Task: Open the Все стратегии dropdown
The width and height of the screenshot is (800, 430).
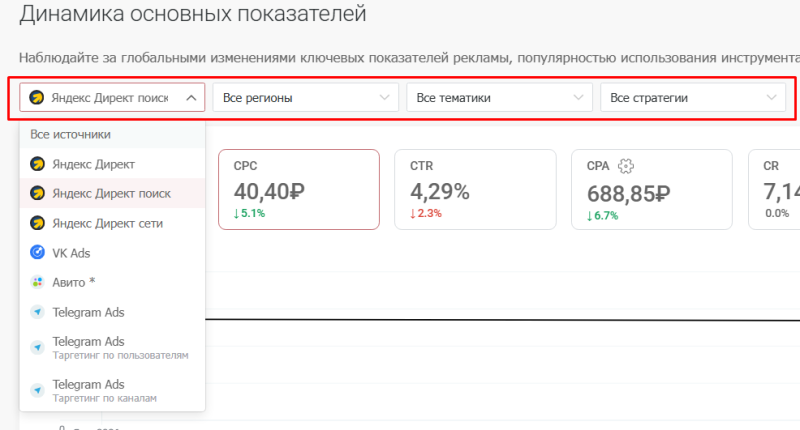Action: coord(693,97)
